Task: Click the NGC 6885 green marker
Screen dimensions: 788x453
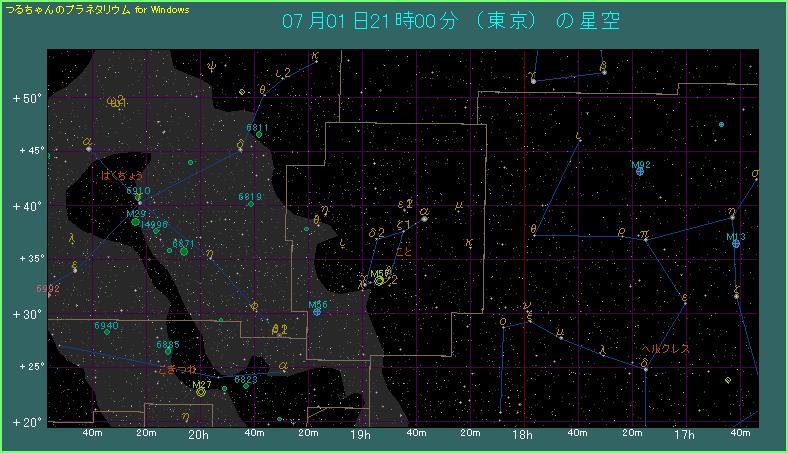Action: point(167,351)
